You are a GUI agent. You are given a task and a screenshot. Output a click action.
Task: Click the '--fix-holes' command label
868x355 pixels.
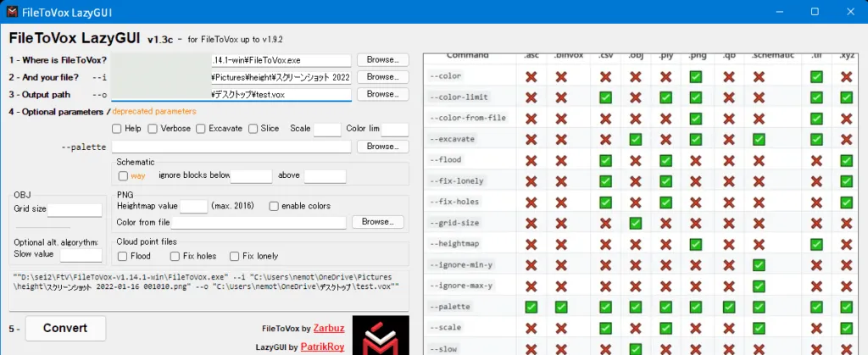[456, 202]
